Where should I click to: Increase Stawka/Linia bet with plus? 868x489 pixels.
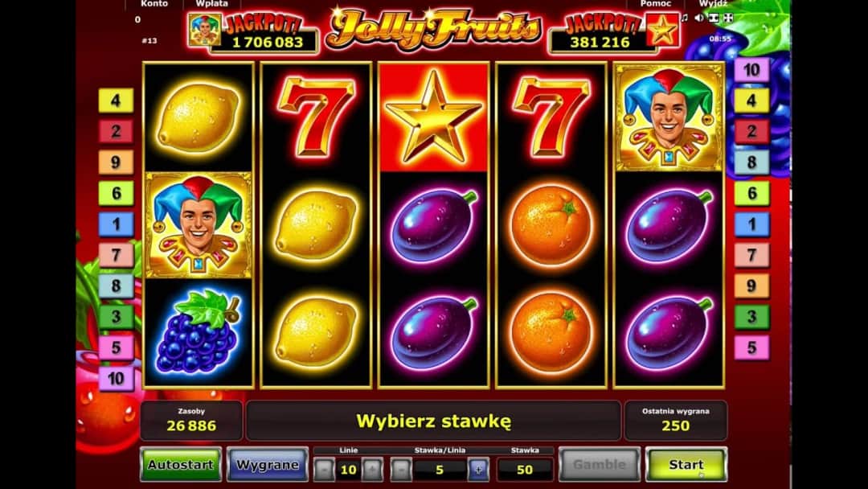[478, 470]
